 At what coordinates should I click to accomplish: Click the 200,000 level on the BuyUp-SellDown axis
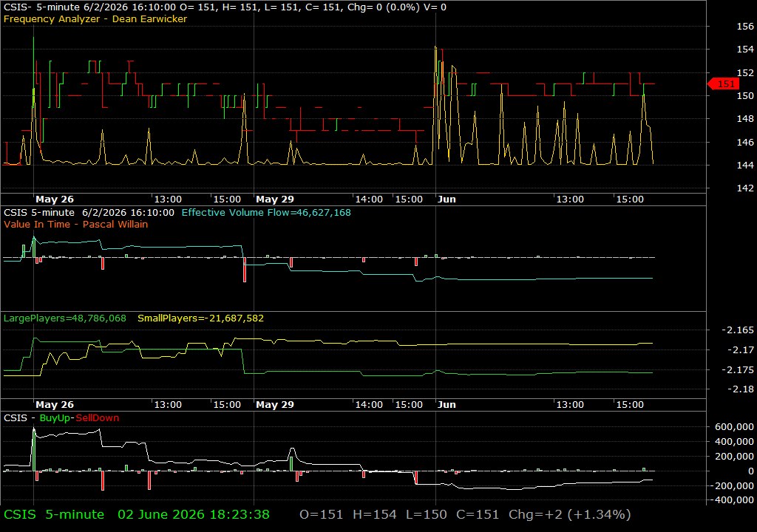(x=734, y=456)
